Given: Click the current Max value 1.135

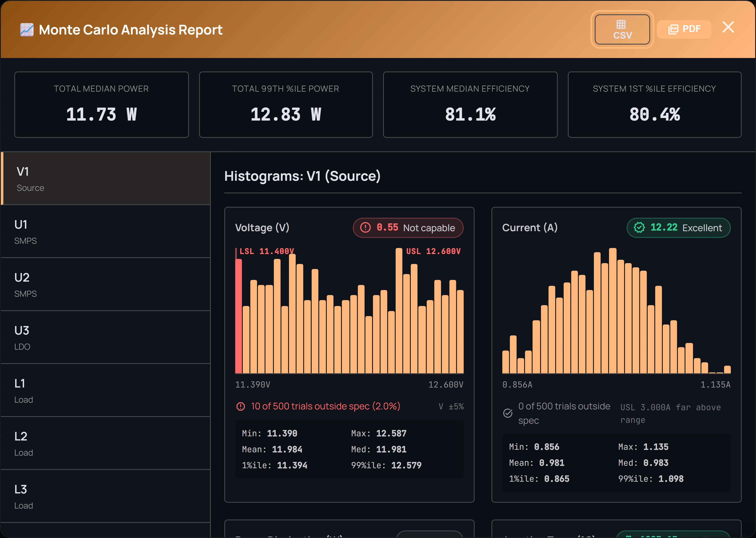Looking at the screenshot, I should pos(656,447).
